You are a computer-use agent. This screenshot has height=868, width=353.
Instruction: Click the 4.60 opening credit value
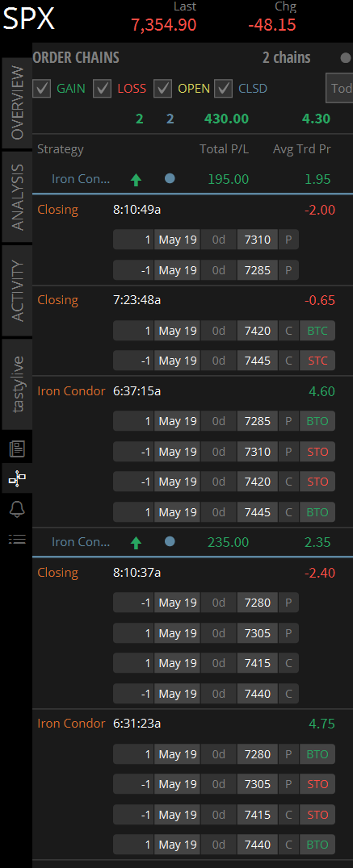click(322, 391)
